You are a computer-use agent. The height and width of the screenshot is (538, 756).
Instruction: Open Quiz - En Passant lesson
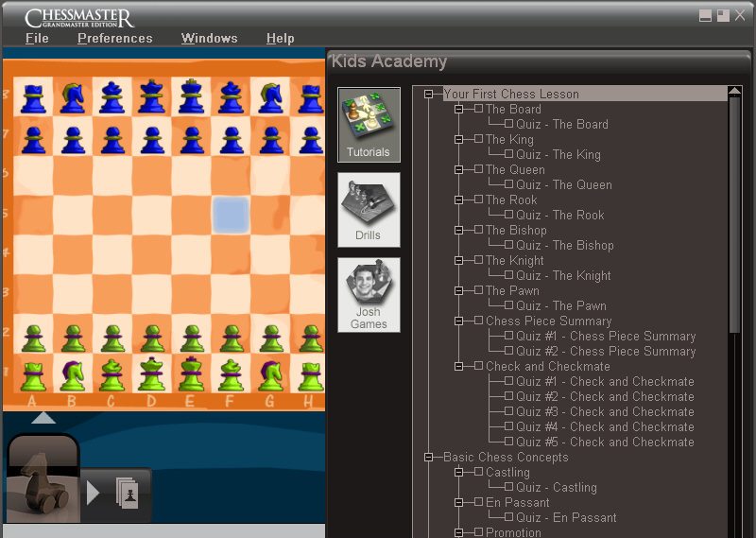566,518
